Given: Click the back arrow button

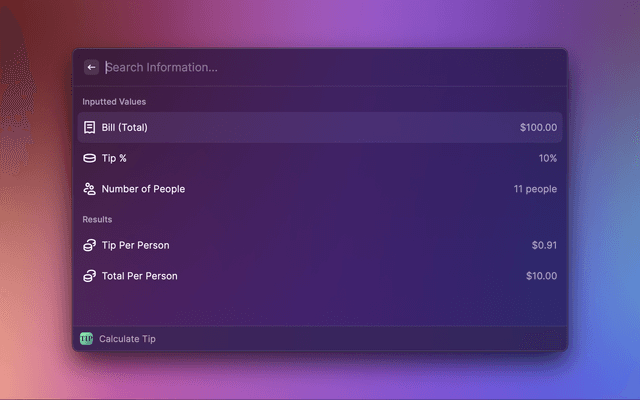Looking at the screenshot, I should [91, 67].
